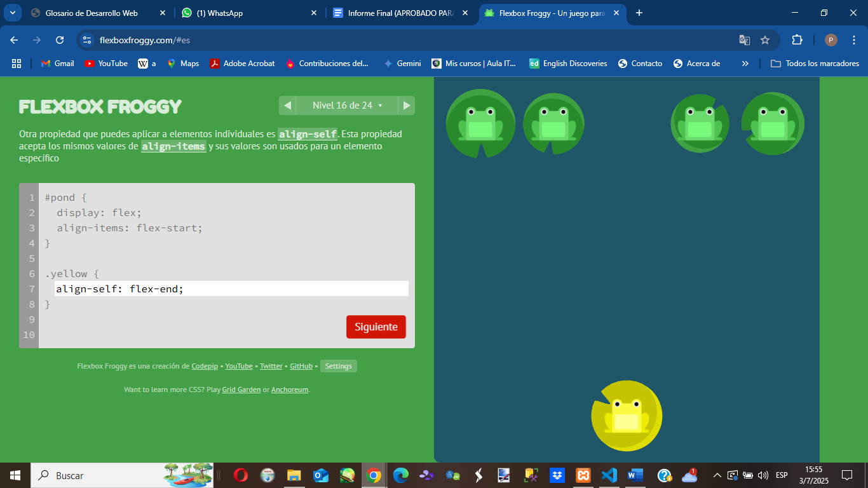Click the Flexbox Froggy logo title

(x=100, y=106)
